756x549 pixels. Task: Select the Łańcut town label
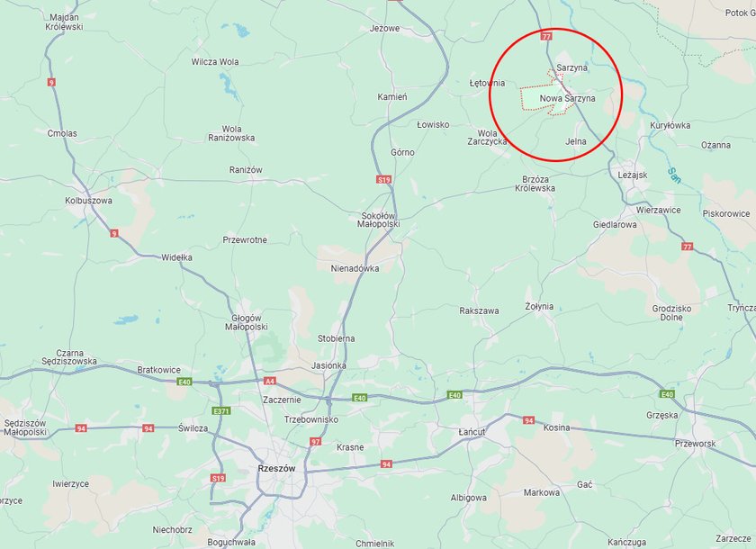472,432
